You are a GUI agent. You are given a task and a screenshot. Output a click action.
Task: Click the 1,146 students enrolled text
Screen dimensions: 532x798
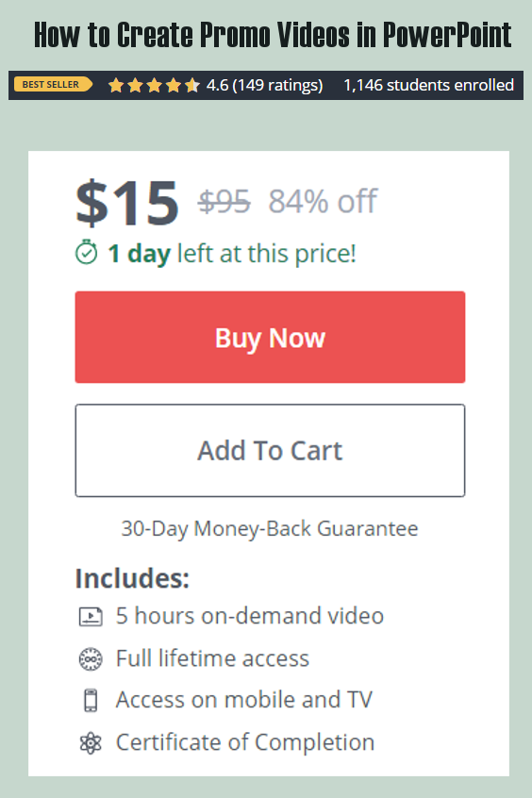pos(428,85)
